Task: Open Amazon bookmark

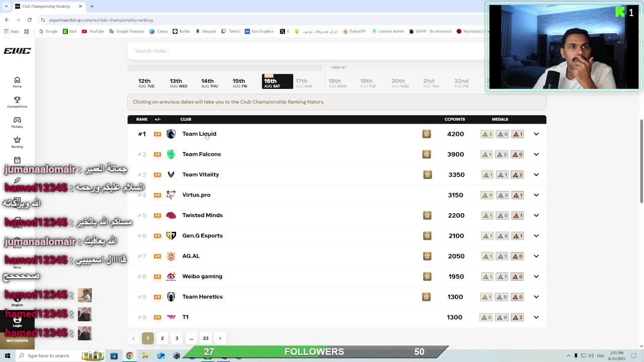Action: (x=205, y=31)
